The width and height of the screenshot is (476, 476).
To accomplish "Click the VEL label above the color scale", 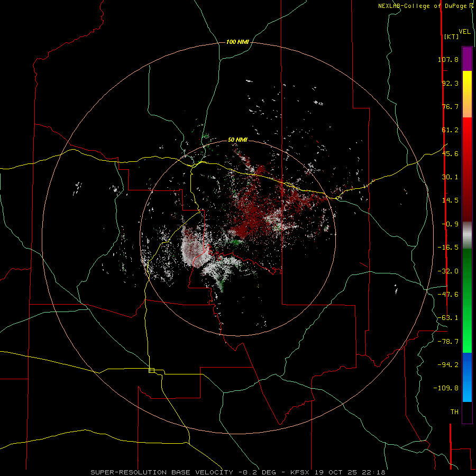I will coord(464,32).
